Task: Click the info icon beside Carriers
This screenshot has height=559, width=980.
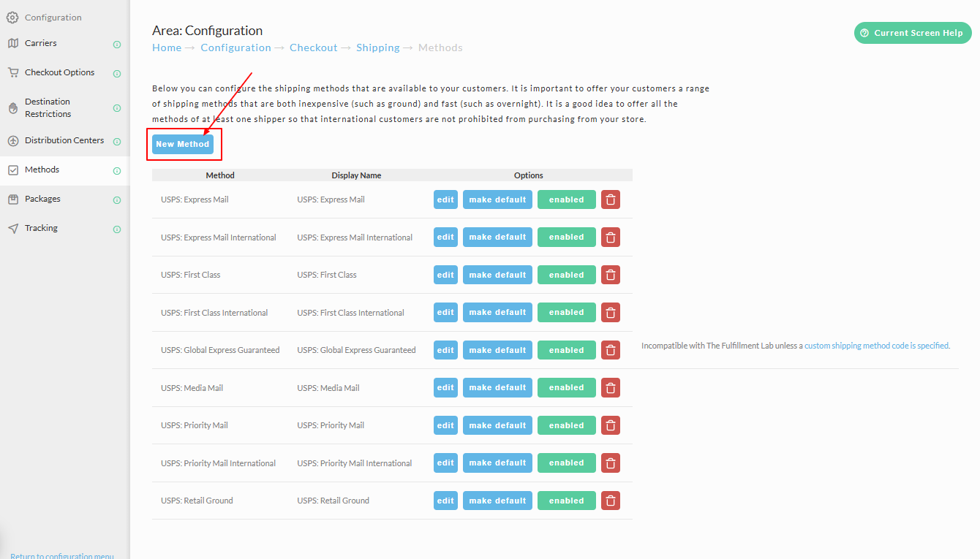Action: 117,45
